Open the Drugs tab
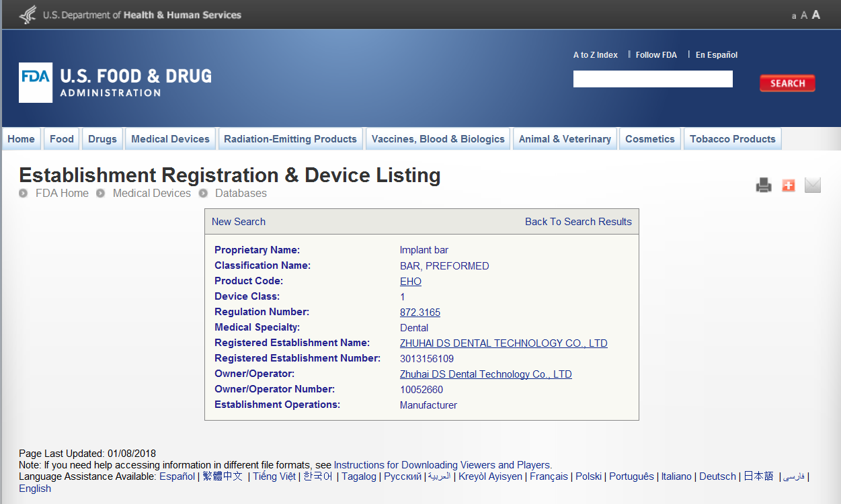Viewport: 841px width, 504px height. tap(102, 139)
